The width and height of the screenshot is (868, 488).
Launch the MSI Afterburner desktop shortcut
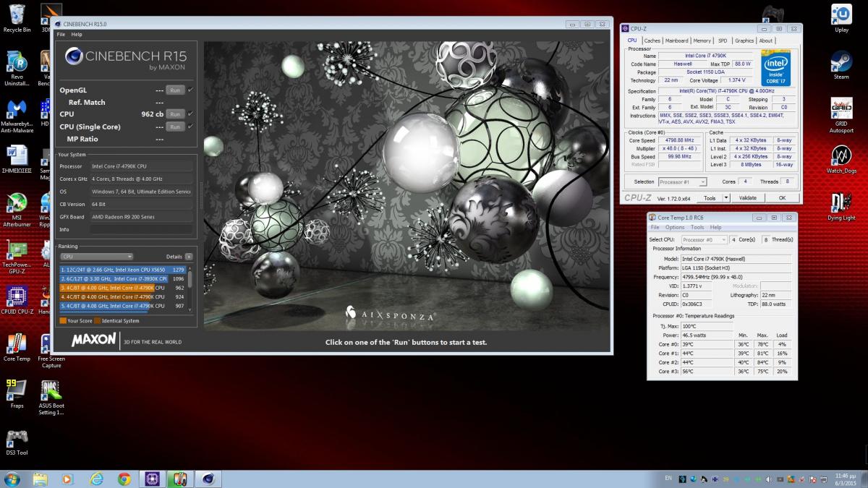[x=17, y=208]
